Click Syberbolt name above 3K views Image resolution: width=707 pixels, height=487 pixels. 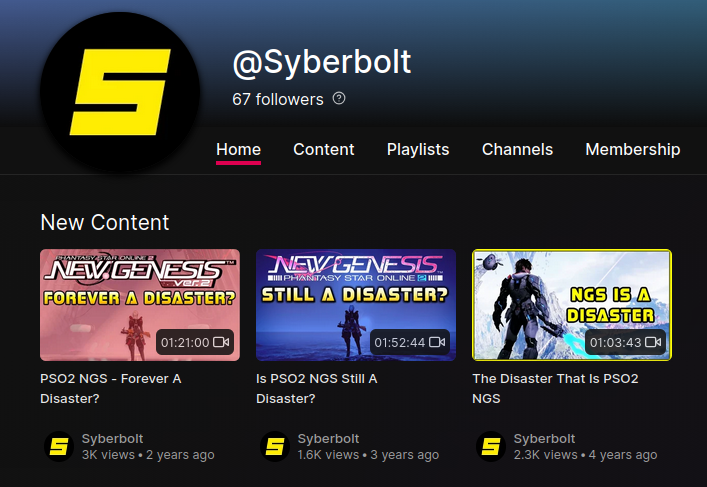coord(112,438)
